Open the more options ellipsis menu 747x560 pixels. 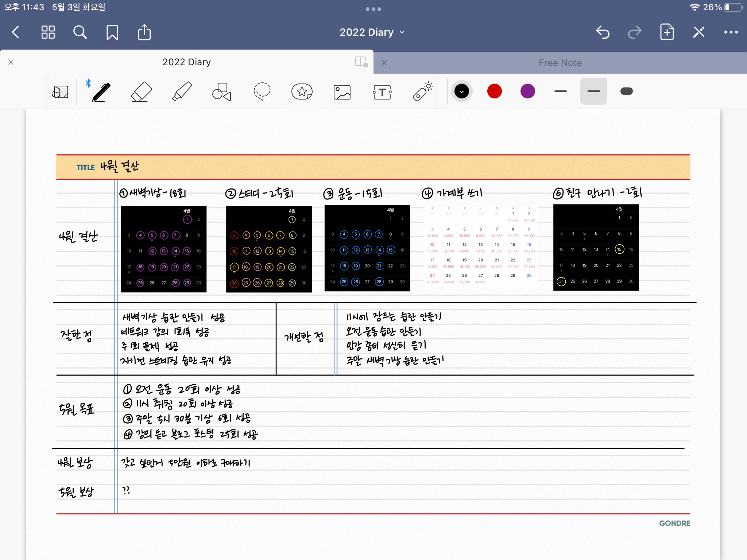click(x=731, y=32)
